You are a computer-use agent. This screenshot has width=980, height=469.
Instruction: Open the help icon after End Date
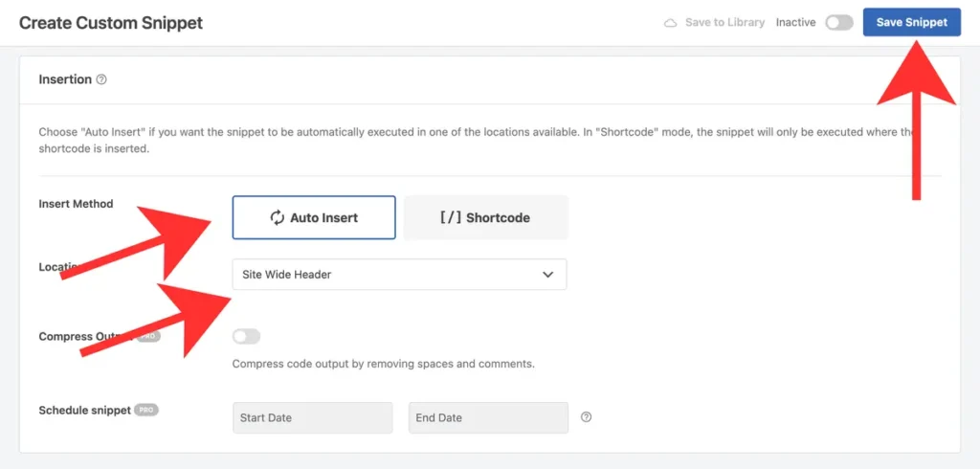click(x=587, y=417)
